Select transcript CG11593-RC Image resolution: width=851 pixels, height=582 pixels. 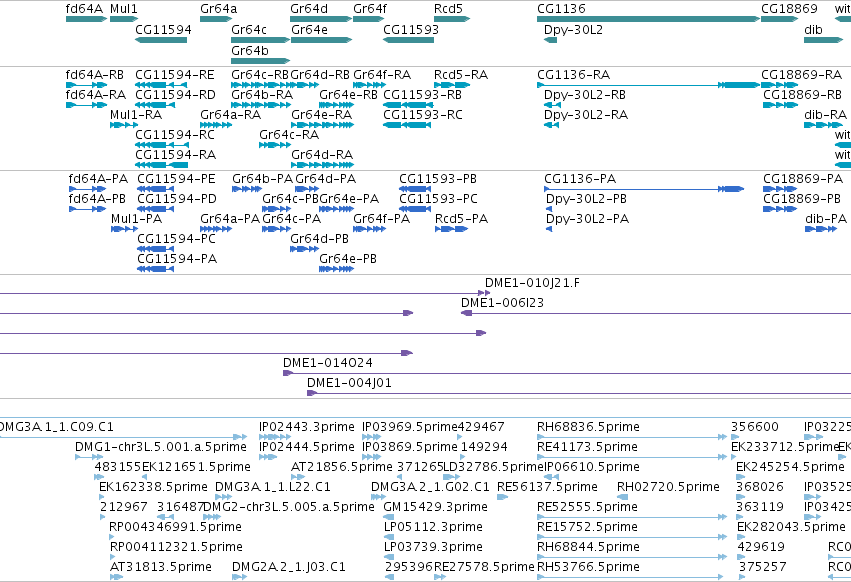[x=423, y=115]
